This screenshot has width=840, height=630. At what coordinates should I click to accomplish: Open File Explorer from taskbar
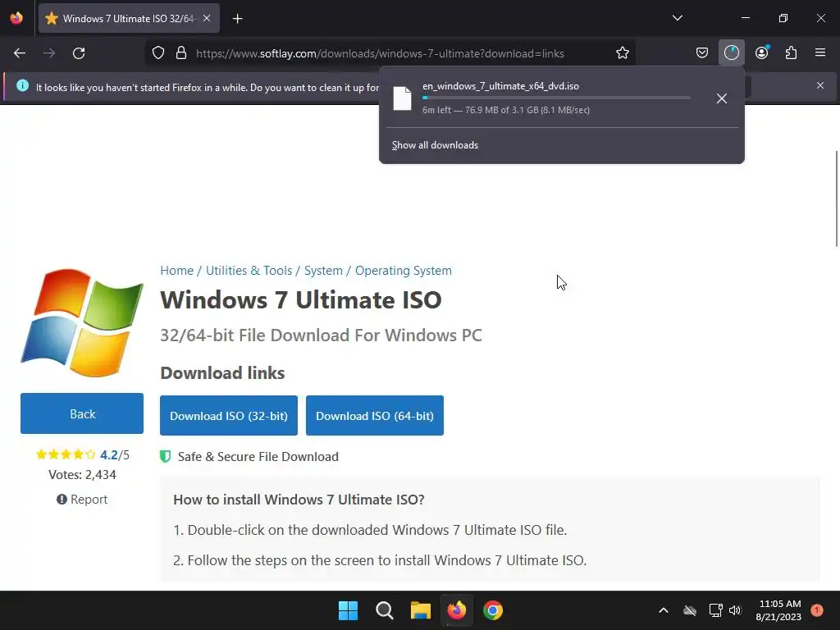(x=421, y=610)
